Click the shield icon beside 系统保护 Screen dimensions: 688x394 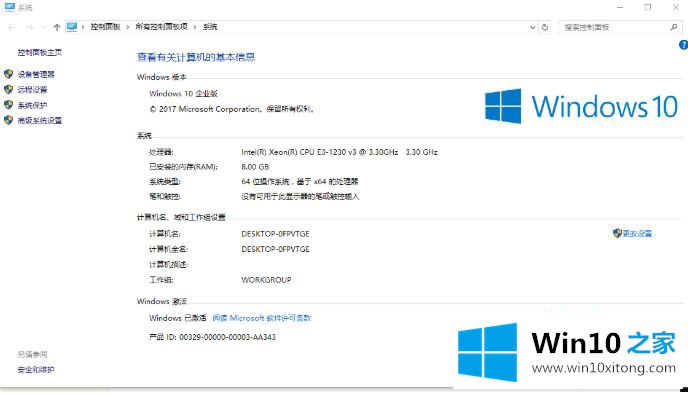pyautogui.click(x=8, y=104)
